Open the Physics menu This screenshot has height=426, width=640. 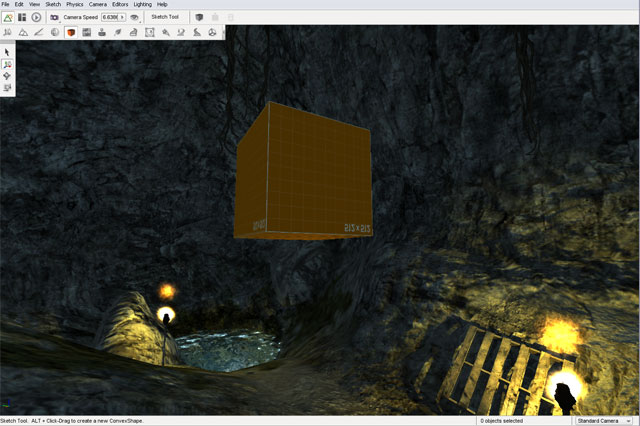[75, 5]
